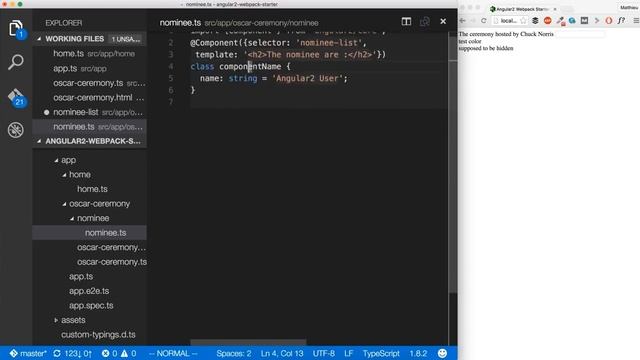Image resolution: width=640 pixels, height=360 pixels.
Task: Open oscar-ceremony.ts in the folder tree
Action: 112,262
